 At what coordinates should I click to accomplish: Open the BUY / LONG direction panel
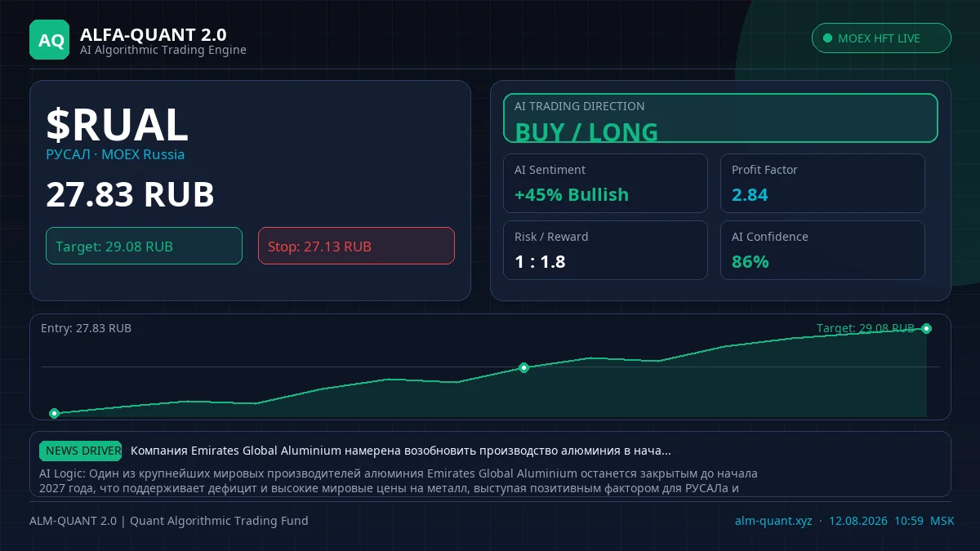(720, 118)
